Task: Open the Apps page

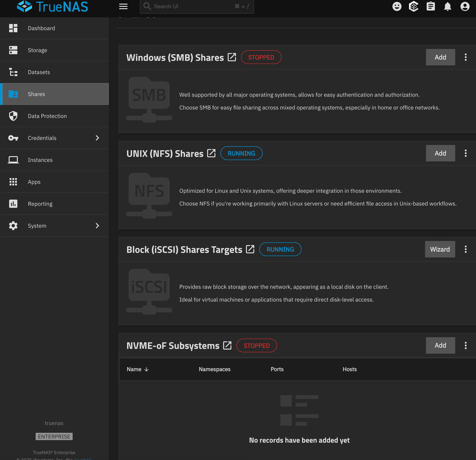Action: pyautogui.click(x=54, y=182)
